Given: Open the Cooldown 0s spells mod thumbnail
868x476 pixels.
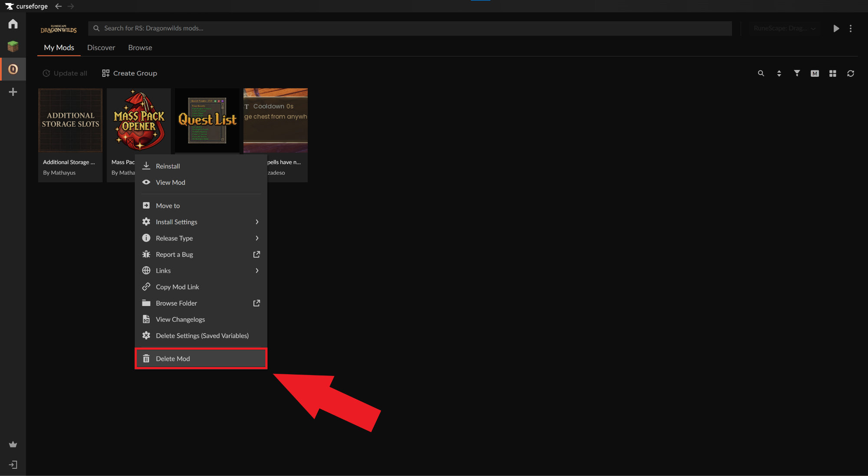Looking at the screenshot, I should pos(276,121).
